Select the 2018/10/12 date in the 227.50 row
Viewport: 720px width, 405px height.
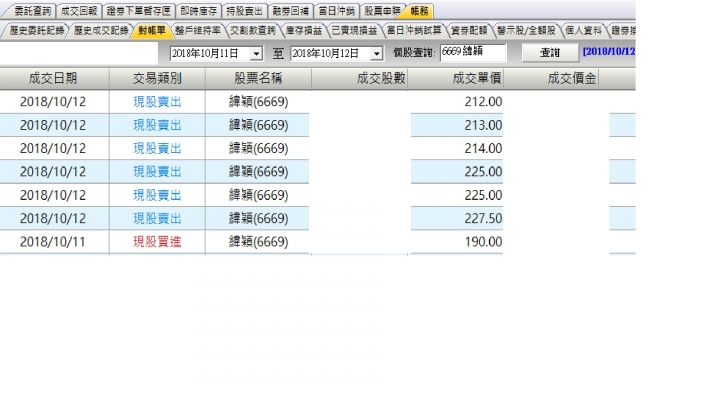(53, 218)
